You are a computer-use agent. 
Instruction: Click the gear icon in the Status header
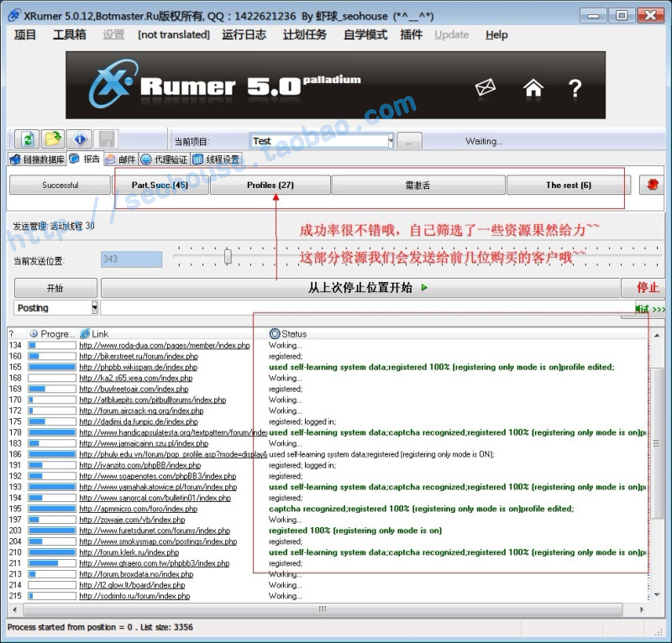tap(275, 334)
